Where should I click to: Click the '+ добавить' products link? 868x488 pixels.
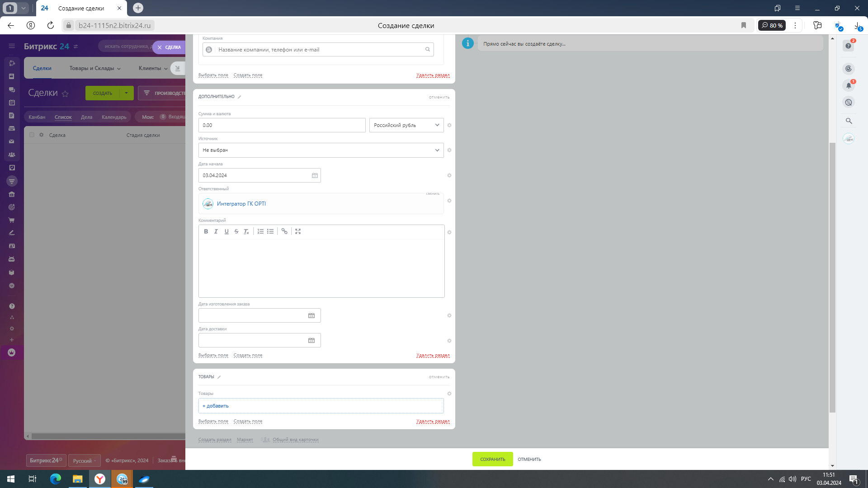216,406
